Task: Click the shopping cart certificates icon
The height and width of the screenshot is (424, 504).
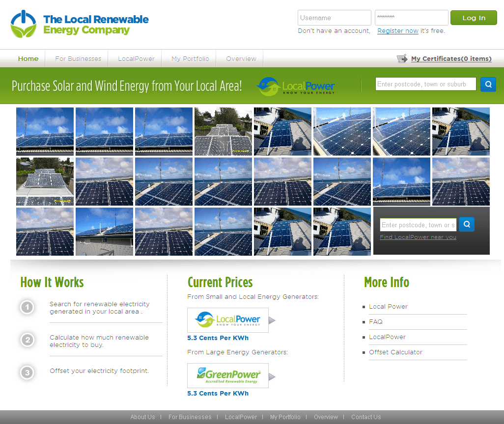Action: (402, 59)
